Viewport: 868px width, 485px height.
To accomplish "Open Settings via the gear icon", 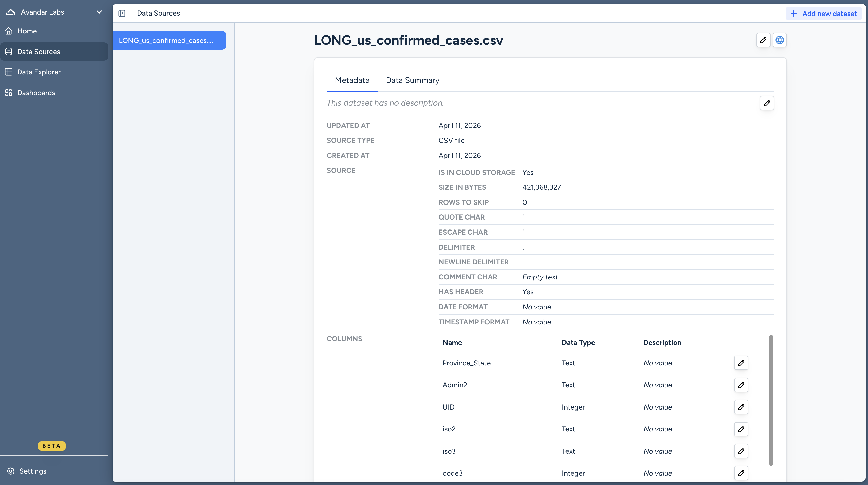I will [10, 471].
